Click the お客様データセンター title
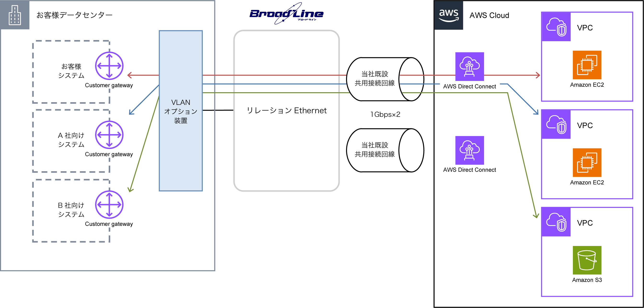Screen dimensions: 644x308 [x=74, y=15]
